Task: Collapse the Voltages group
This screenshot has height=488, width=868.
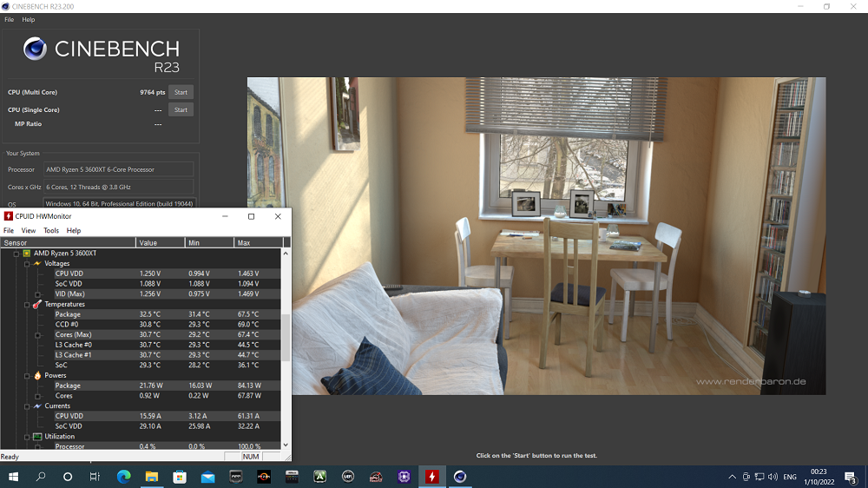Action: [x=27, y=264]
